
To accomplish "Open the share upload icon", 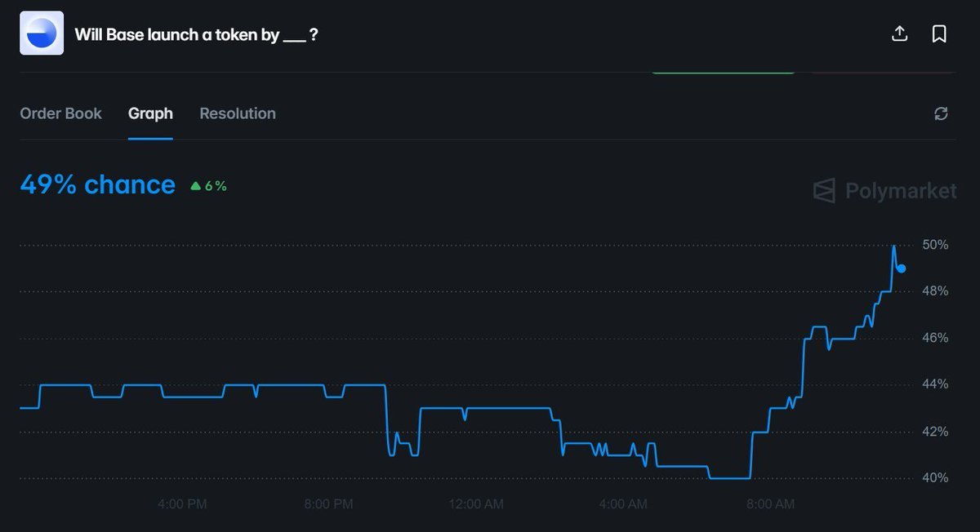I will (x=899, y=33).
